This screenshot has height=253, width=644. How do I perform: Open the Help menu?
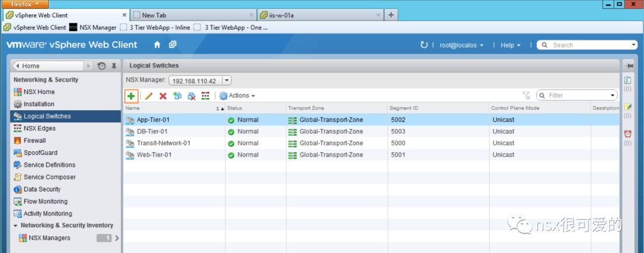point(510,45)
